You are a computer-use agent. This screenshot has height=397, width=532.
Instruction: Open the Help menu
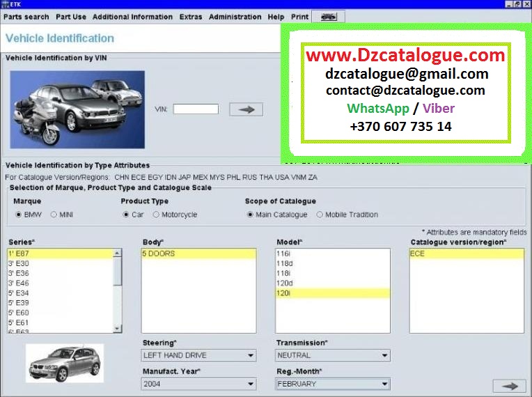click(x=276, y=17)
